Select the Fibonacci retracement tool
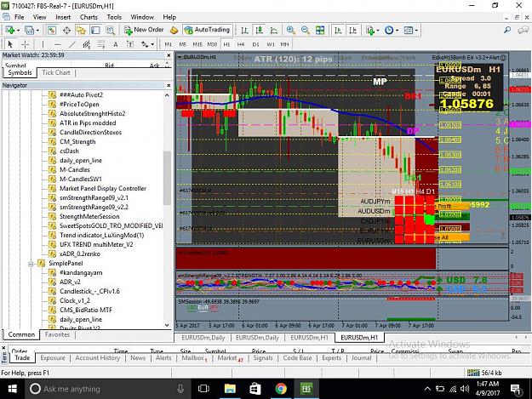This screenshot has width=532, height=399. (x=101, y=44)
